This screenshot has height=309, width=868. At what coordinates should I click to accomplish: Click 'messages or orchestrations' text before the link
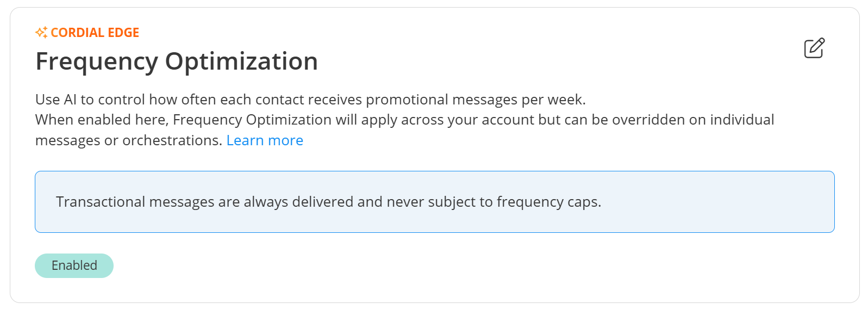coord(129,140)
